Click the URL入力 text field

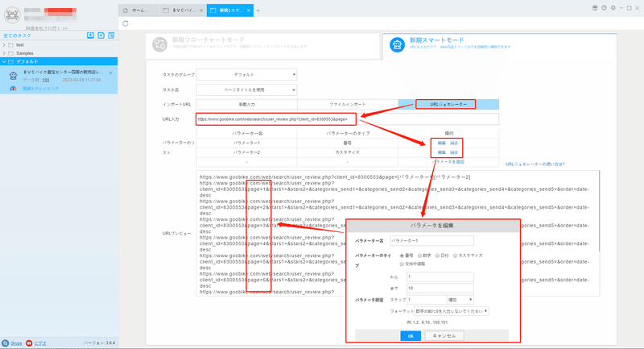coord(348,119)
